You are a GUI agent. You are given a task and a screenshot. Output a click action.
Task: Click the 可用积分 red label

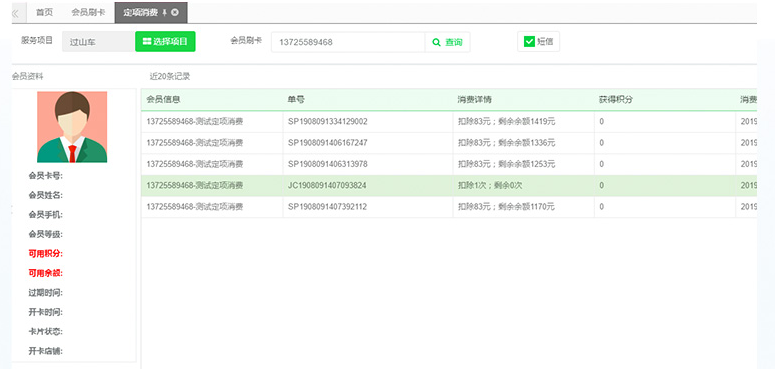tap(46, 254)
